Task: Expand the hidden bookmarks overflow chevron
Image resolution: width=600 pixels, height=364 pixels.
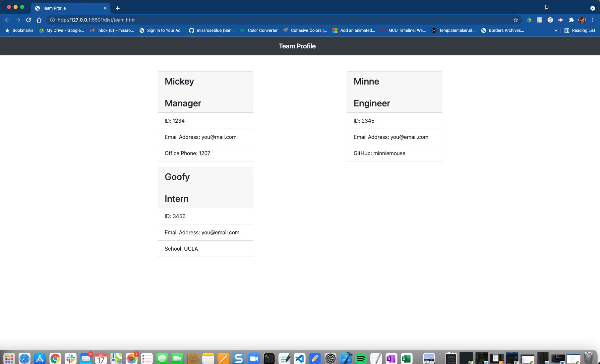Action: pyautogui.click(x=555, y=30)
